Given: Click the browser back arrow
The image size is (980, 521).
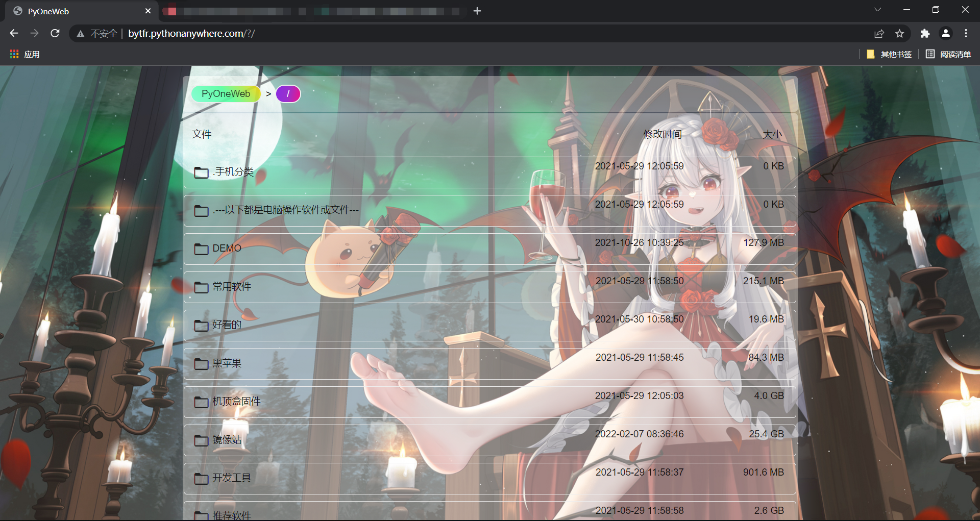Looking at the screenshot, I should [x=14, y=33].
